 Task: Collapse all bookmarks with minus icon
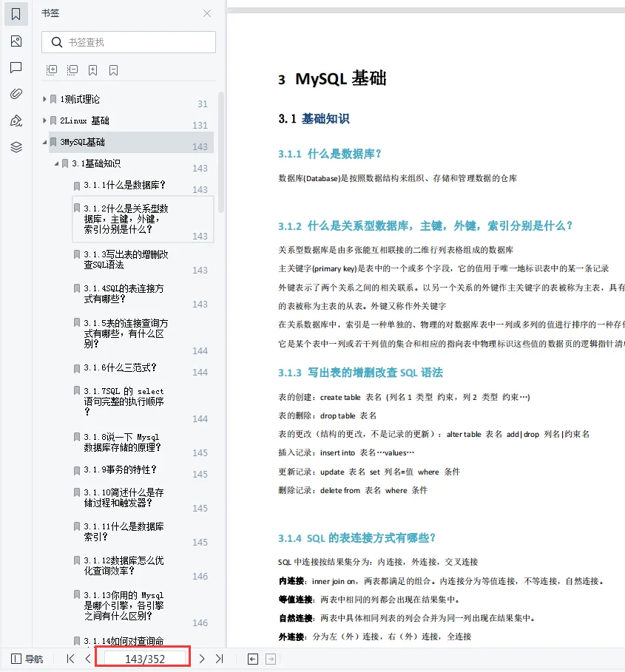click(x=72, y=69)
